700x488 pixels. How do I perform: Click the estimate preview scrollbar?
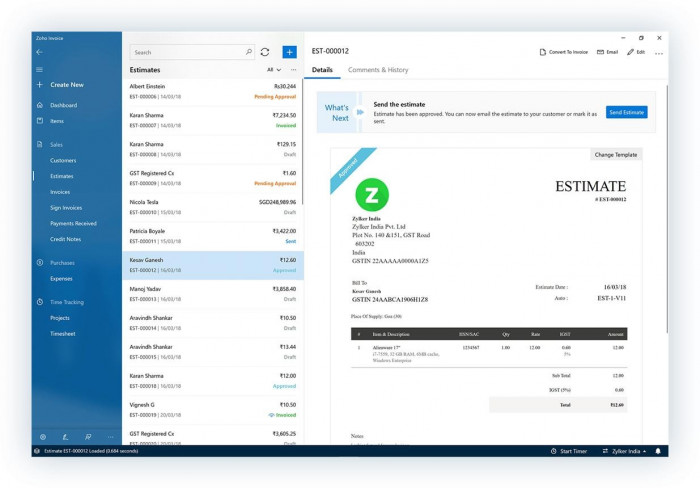667,209
